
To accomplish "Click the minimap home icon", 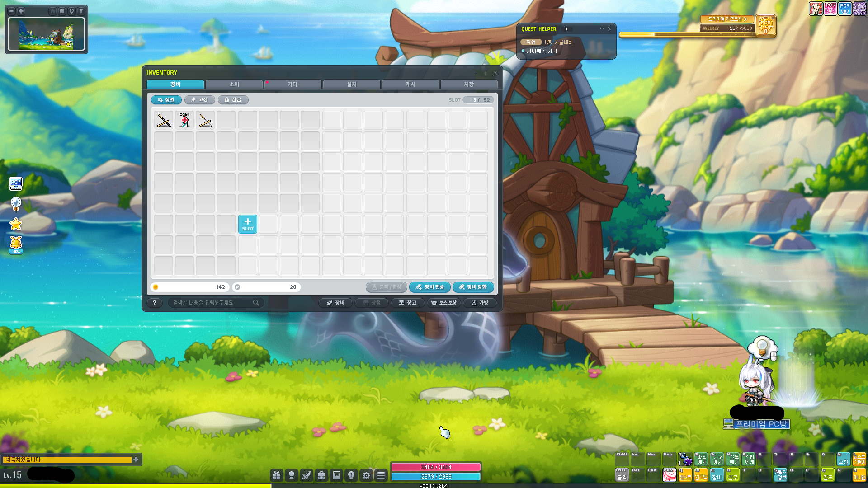I will coord(52,11).
